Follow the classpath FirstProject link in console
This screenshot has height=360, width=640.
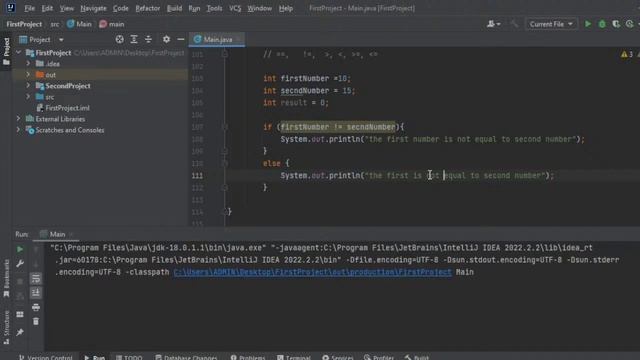point(313,272)
